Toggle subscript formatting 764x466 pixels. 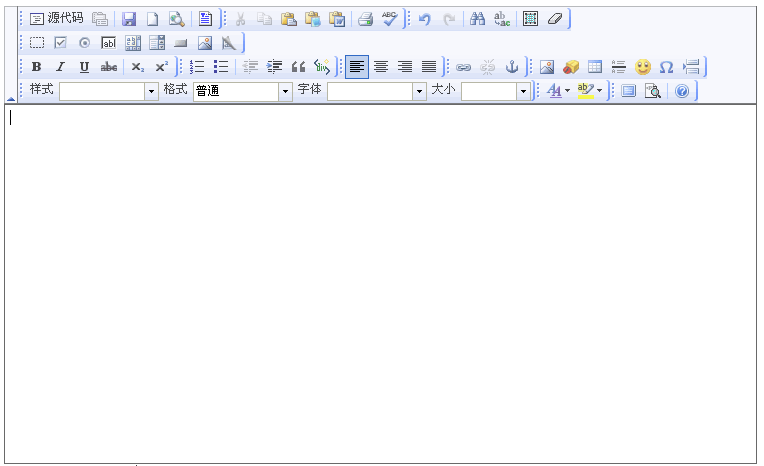coord(137,67)
